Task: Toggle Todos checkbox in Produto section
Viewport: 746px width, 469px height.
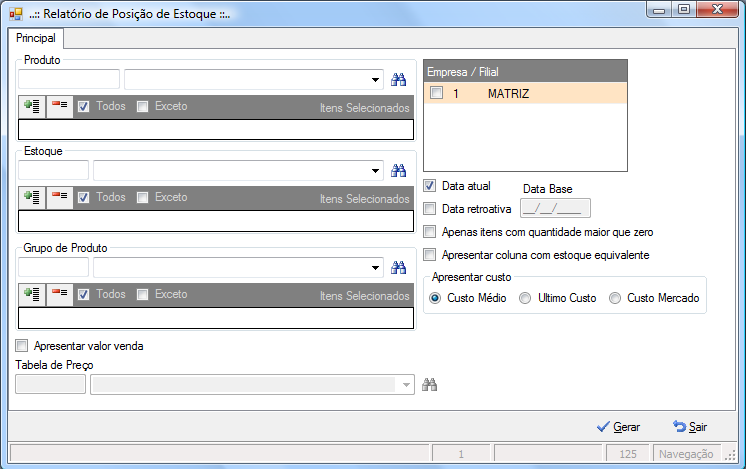Action: click(x=83, y=107)
